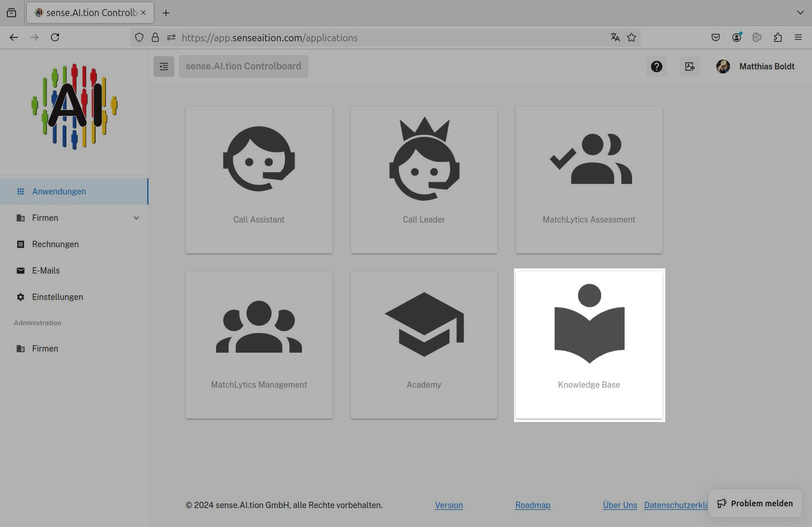The width and height of the screenshot is (812, 527).
Task: Click the site permissions icon in address bar
Action: coord(171,37)
